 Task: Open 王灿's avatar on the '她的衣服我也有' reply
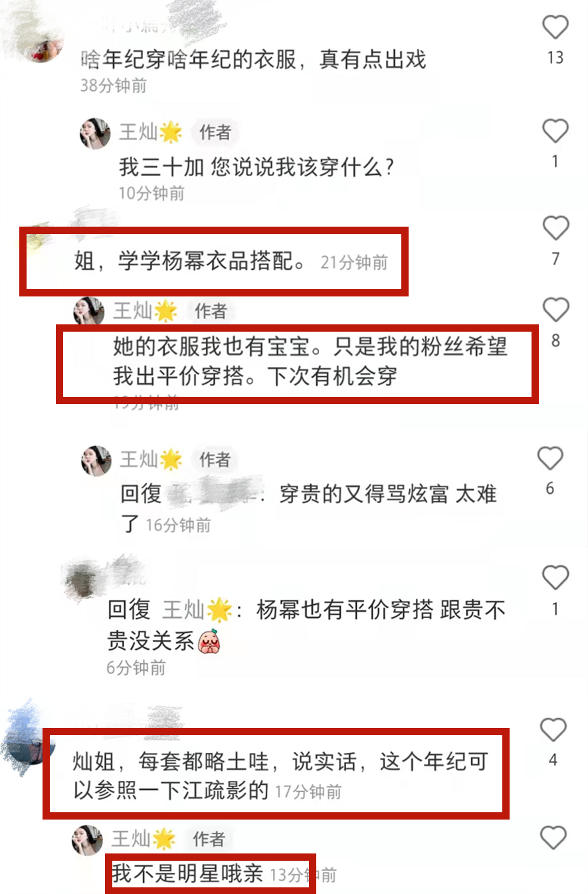click(88, 311)
